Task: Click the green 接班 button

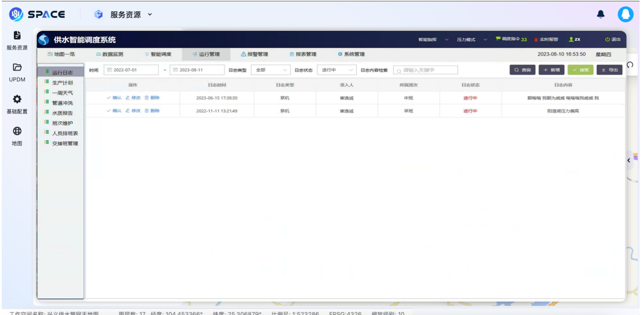Action: coord(580,70)
